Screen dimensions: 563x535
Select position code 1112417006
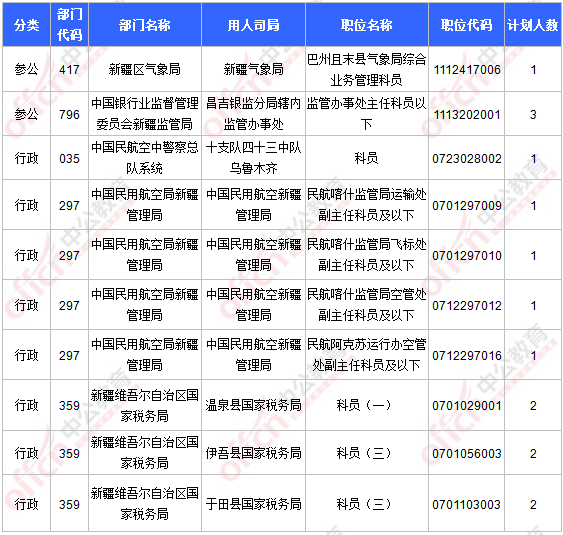pos(467,70)
